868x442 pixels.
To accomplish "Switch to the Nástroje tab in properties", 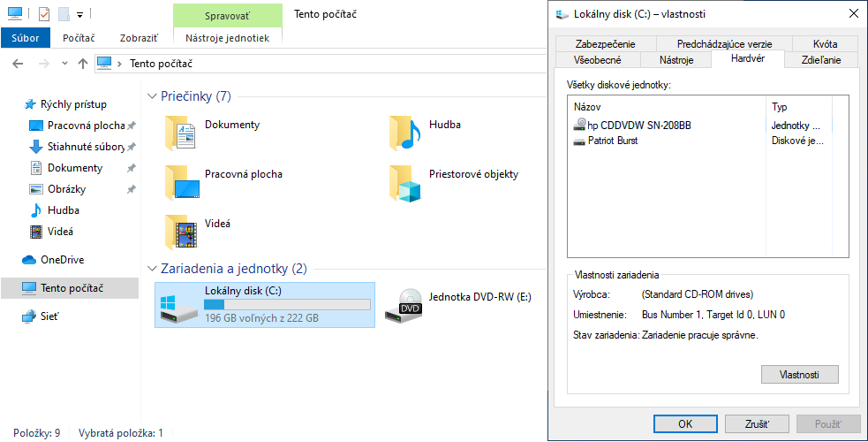I will click(676, 60).
